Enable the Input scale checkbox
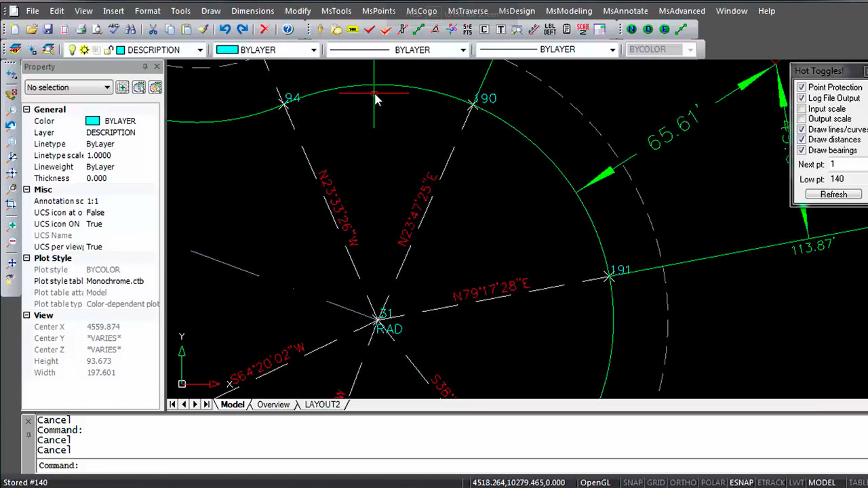The height and width of the screenshot is (488, 868). pyautogui.click(x=802, y=108)
